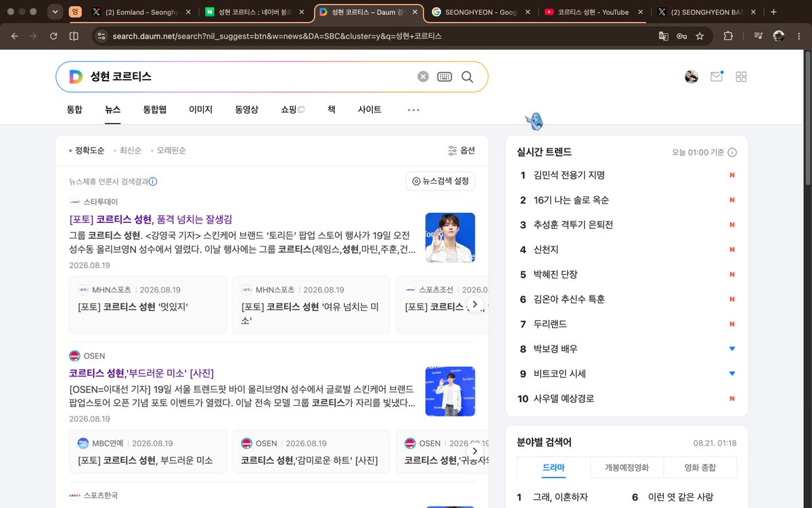Open the 옵션 filter options
This screenshot has height=508, width=812.
[461, 150]
